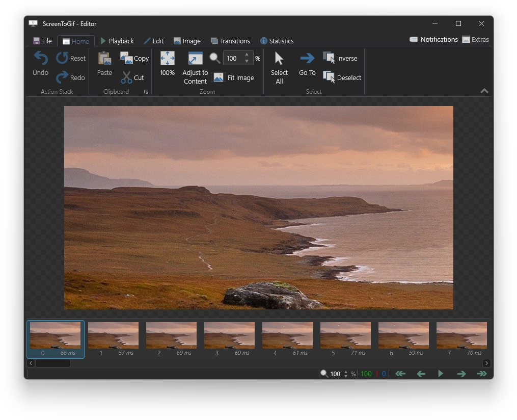Click the ScreenToGif title bar icon
The height and width of the screenshot is (420, 517).
pyautogui.click(x=33, y=23)
